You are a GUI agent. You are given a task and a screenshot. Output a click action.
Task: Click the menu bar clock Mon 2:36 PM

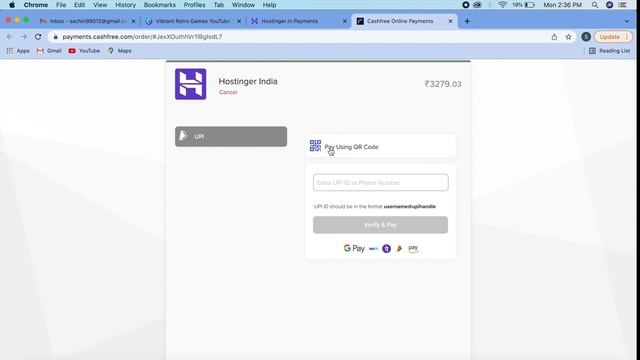point(562,5)
